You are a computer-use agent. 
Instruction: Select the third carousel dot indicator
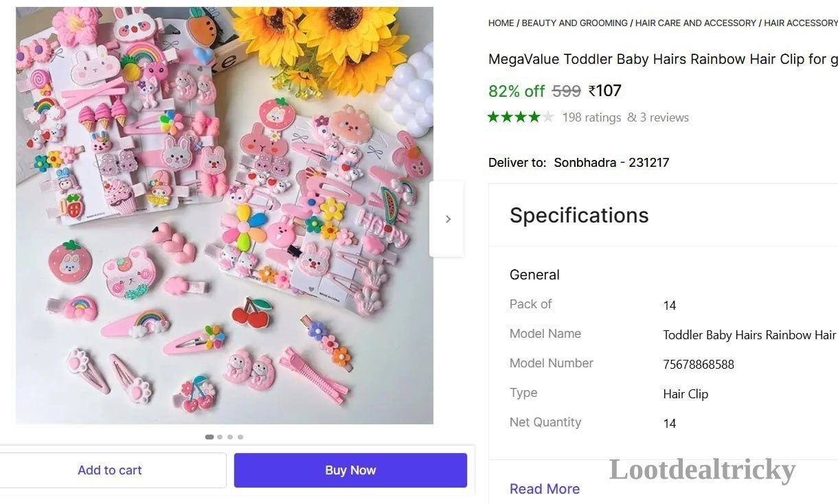pos(230,437)
